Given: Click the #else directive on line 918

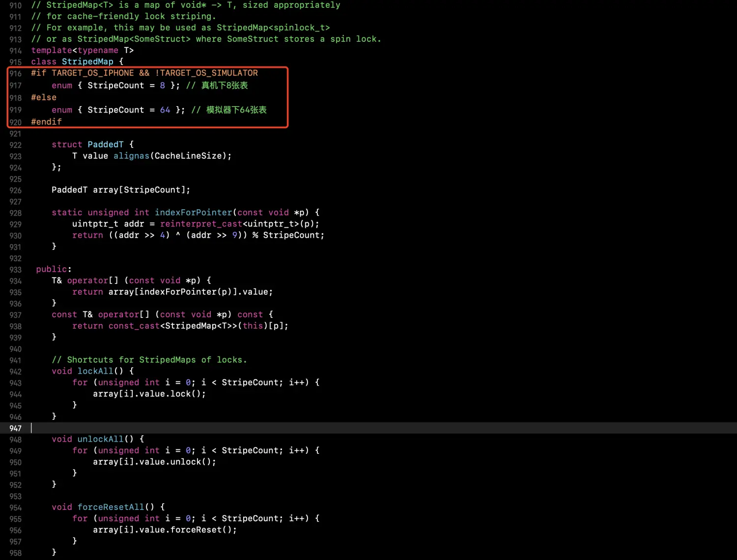Looking at the screenshot, I should point(44,98).
